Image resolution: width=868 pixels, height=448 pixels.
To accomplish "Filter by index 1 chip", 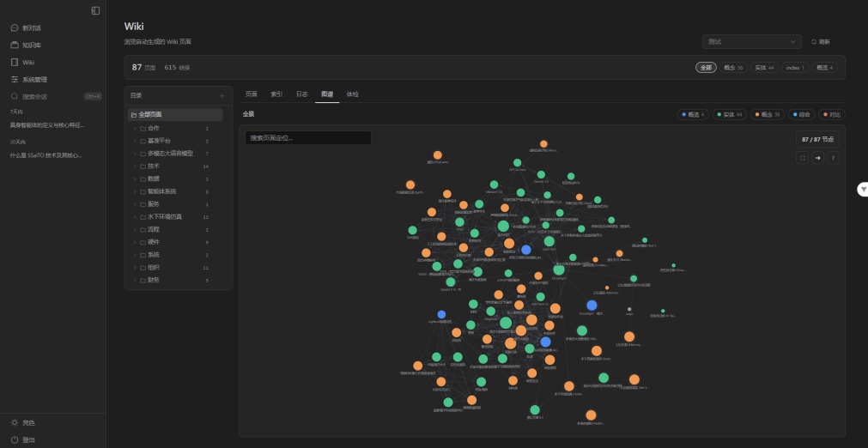I will (796, 68).
